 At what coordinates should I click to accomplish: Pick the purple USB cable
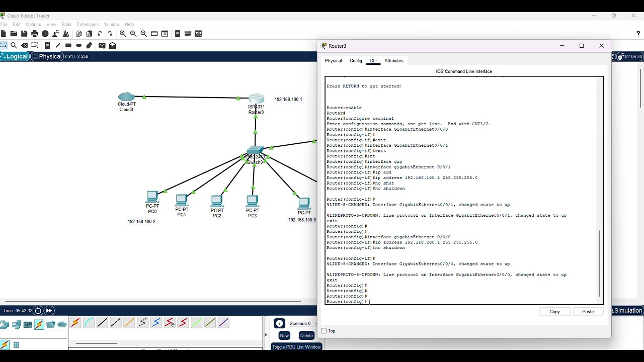(224, 323)
